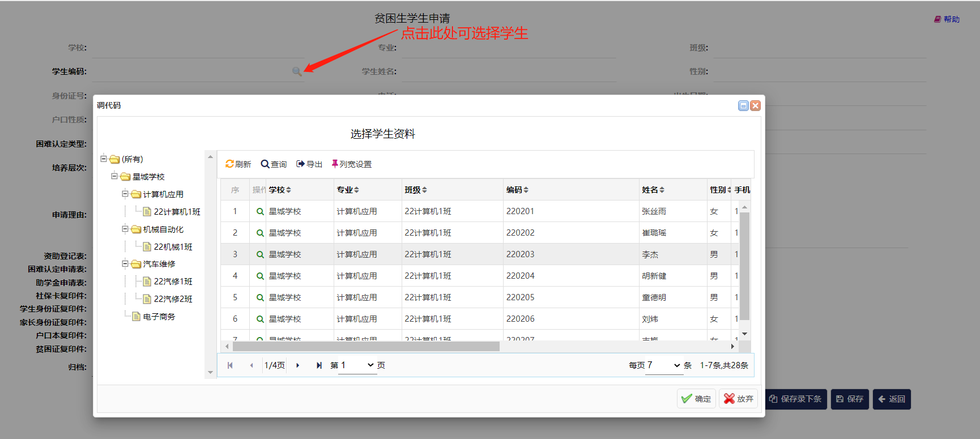The width and height of the screenshot is (980, 439).
Task: Click tree panel scroll down arrow
Action: (x=210, y=373)
